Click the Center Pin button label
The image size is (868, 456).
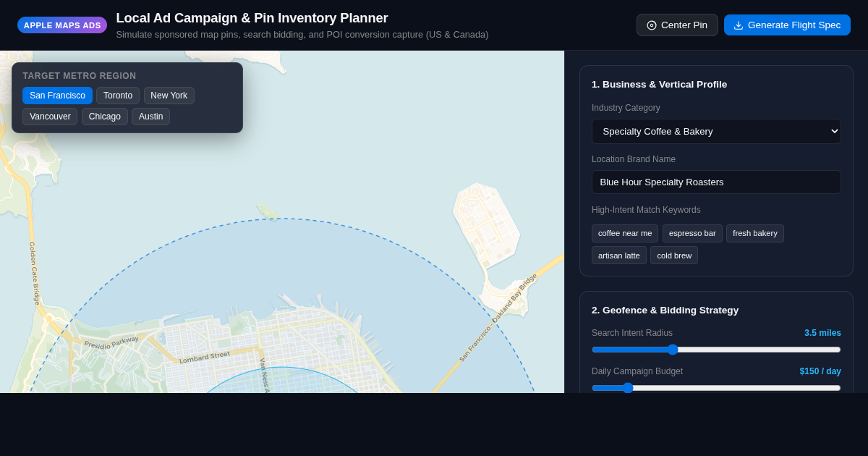click(684, 25)
